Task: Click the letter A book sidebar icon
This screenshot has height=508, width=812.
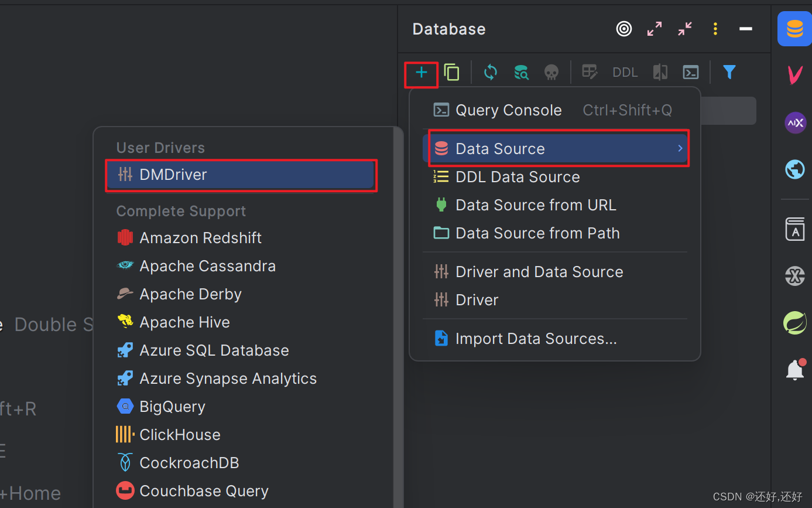Action: [795, 229]
